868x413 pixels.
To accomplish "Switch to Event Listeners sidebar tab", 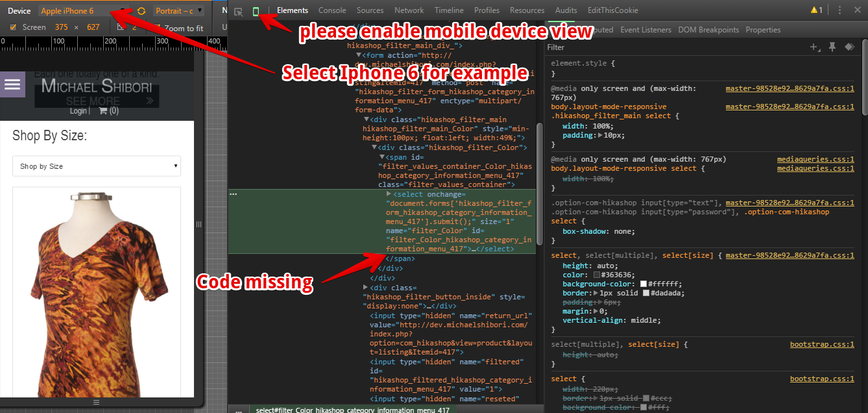I will point(646,30).
